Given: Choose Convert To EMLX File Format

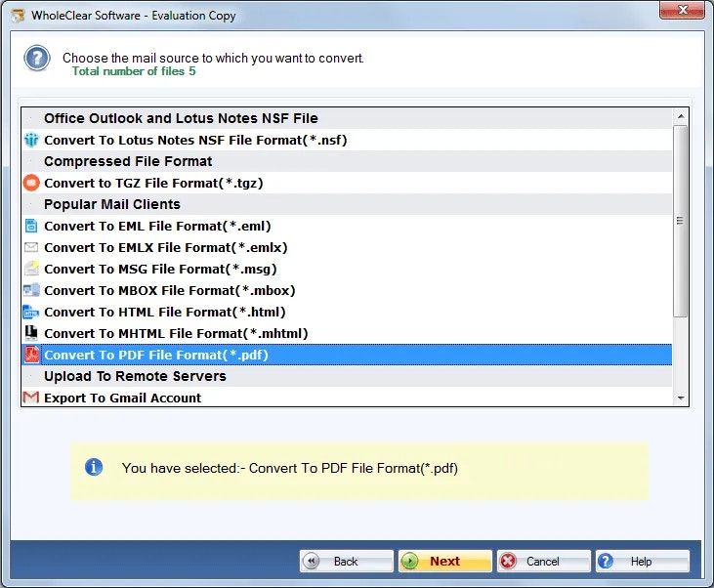Looking at the screenshot, I should [347, 247].
